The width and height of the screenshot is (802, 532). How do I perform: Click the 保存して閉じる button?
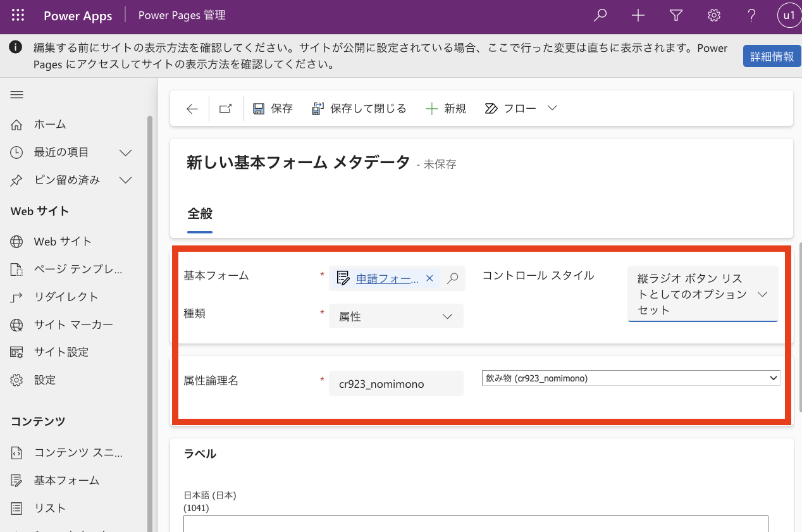pos(359,109)
